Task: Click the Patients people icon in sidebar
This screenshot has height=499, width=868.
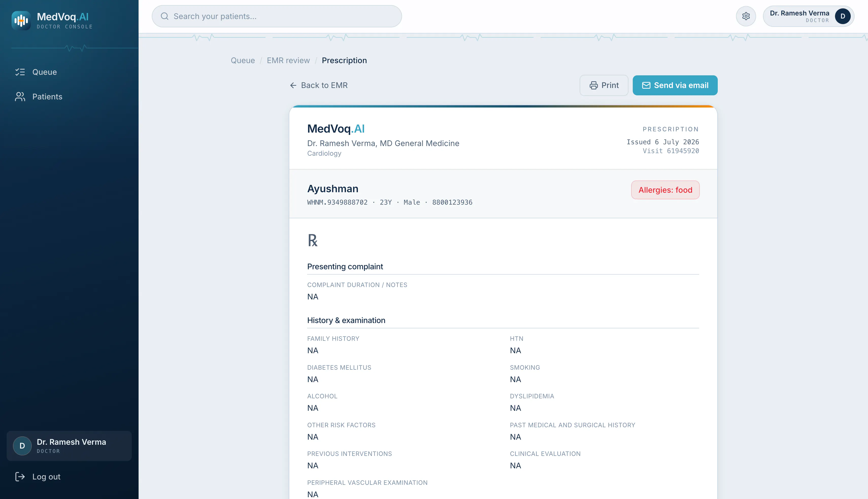Action: click(x=20, y=97)
